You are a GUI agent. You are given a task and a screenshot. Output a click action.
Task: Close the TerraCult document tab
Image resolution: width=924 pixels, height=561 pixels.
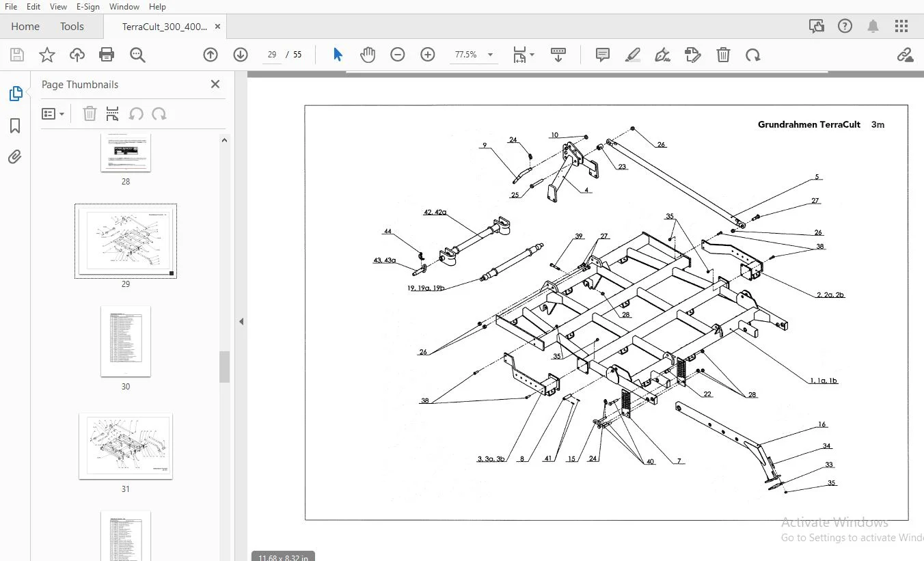click(217, 27)
